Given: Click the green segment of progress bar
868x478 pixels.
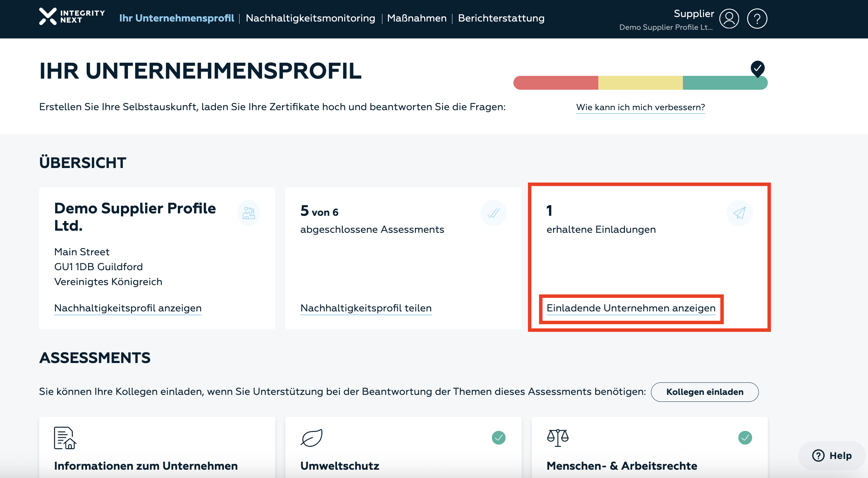Looking at the screenshot, I should 721,83.
